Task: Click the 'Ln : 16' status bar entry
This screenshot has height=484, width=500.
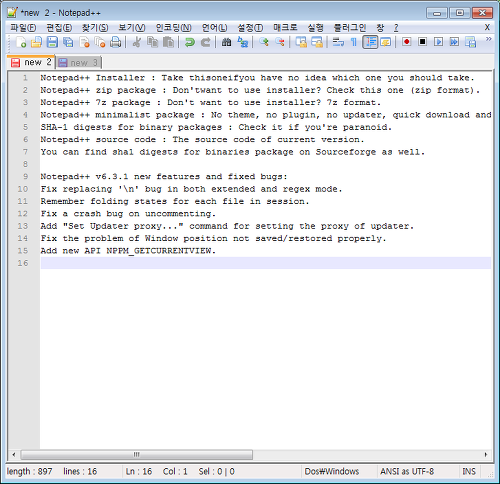Action: click(x=139, y=471)
